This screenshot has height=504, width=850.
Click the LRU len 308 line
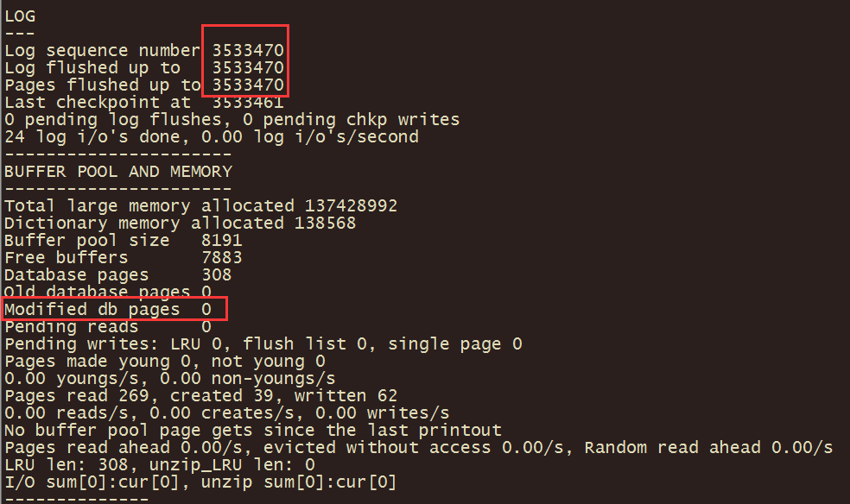[159, 465]
